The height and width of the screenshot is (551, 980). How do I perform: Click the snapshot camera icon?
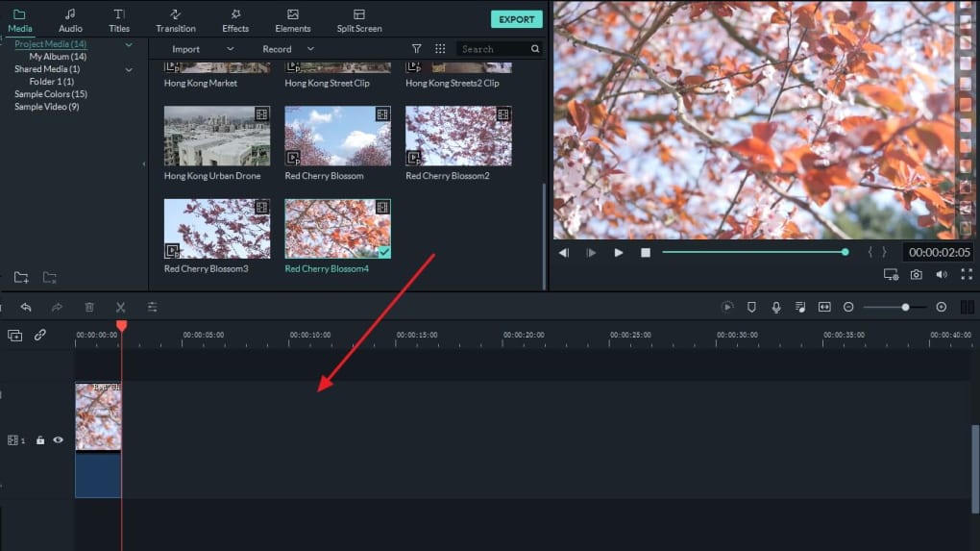pyautogui.click(x=916, y=275)
